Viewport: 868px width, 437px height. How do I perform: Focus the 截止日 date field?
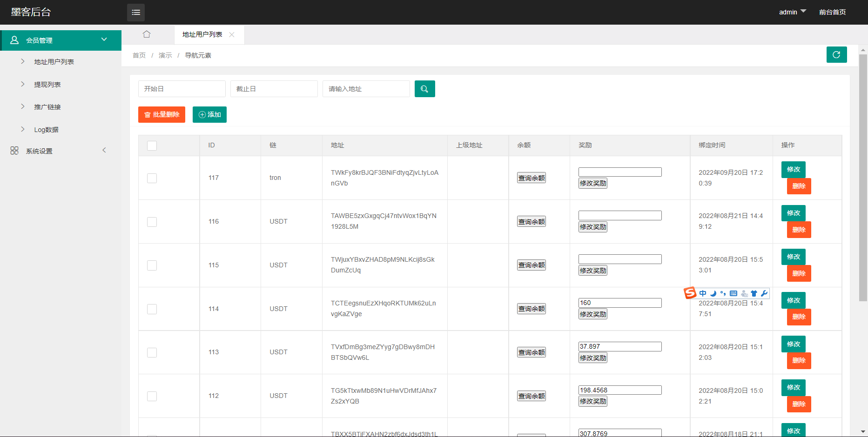click(x=274, y=89)
